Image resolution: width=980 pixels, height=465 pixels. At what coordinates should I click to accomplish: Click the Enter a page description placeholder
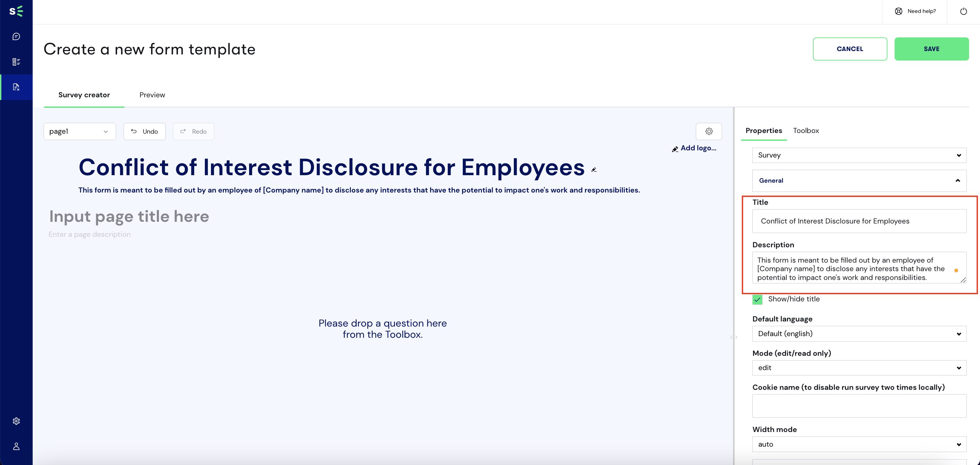pyautogui.click(x=89, y=234)
